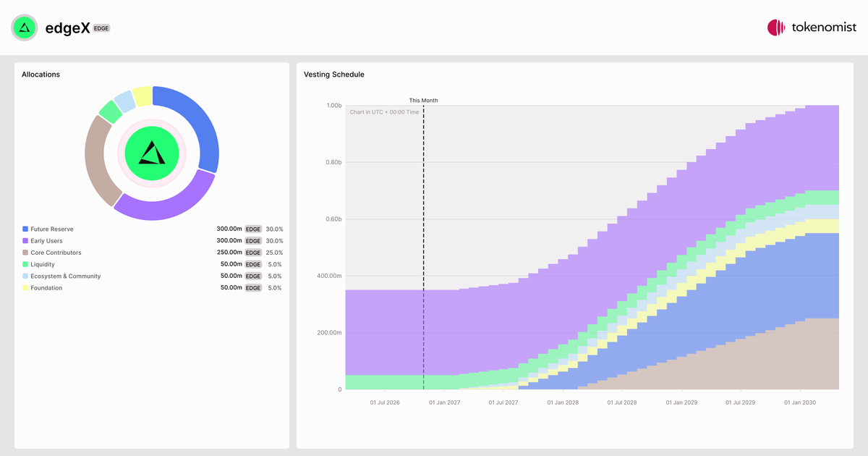Click the yellow Foundation donut segment
The height and width of the screenshot is (456, 868).
(142, 96)
